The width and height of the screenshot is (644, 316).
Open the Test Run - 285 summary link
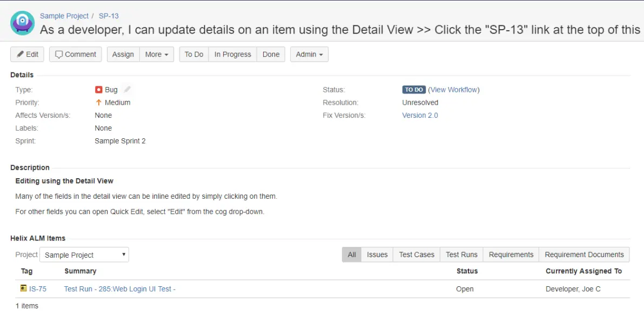[x=120, y=289]
